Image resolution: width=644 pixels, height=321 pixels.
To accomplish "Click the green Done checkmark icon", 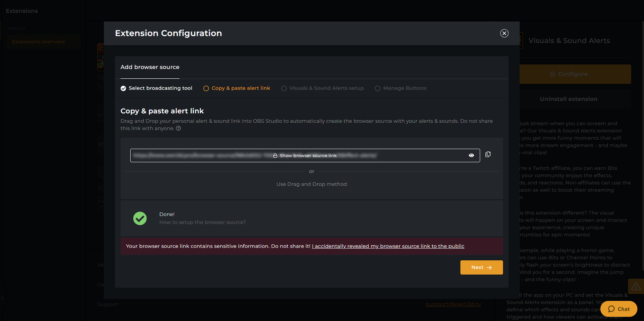I will pyautogui.click(x=140, y=218).
